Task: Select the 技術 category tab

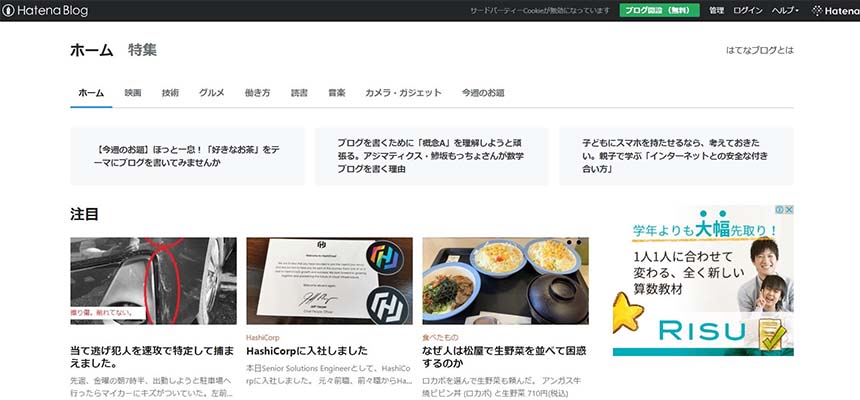Action: click(x=170, y=93)
